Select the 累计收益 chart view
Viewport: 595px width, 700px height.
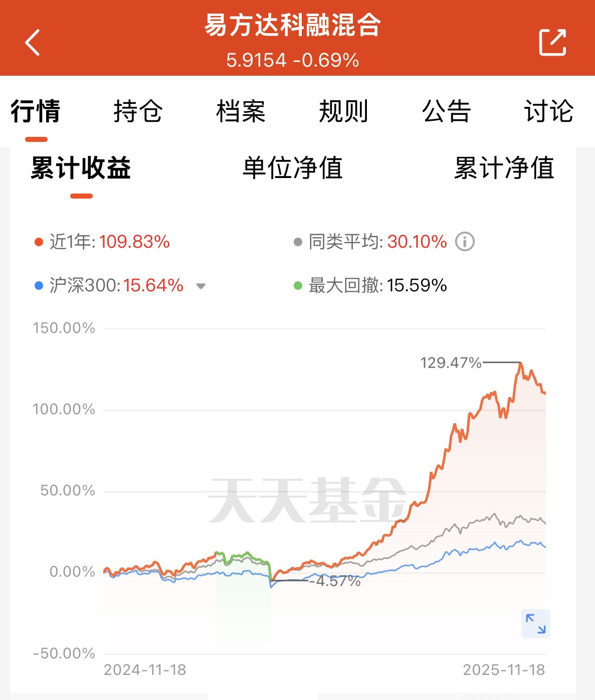[x=81, y=168]
